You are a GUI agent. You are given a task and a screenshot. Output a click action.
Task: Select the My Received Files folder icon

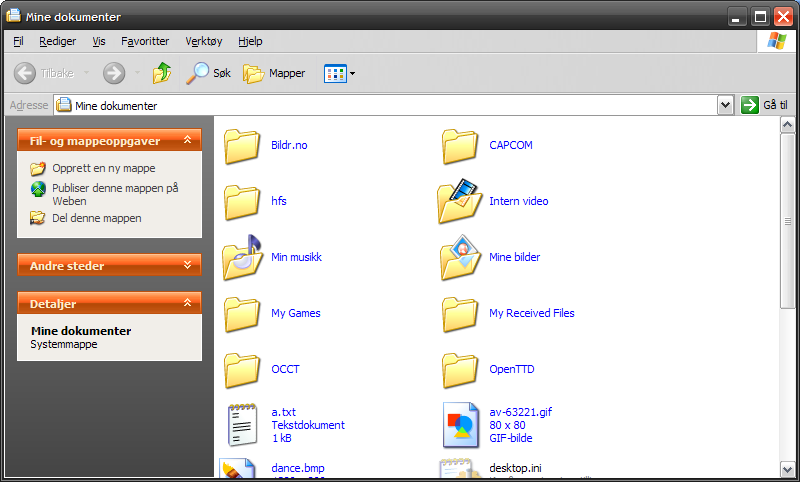click(460, 315)
